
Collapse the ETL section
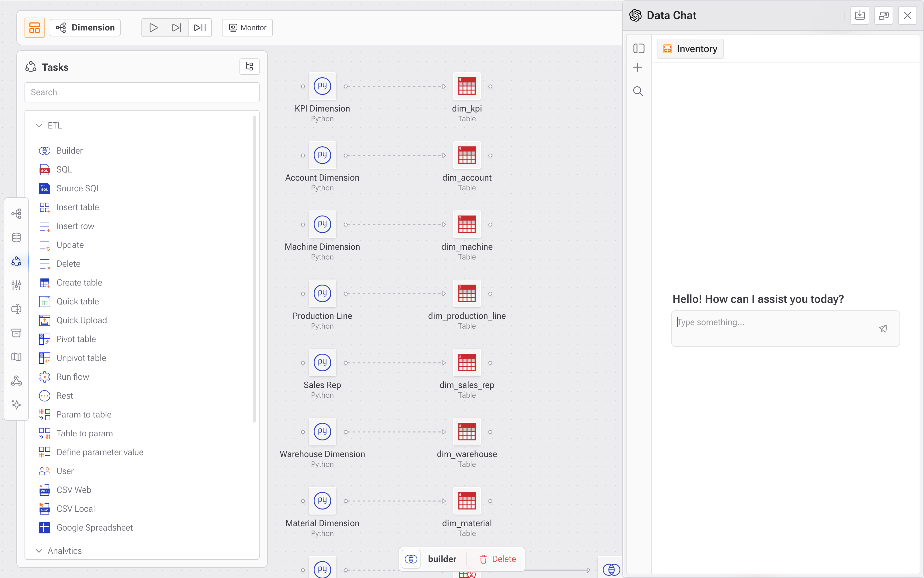[39, 125]
